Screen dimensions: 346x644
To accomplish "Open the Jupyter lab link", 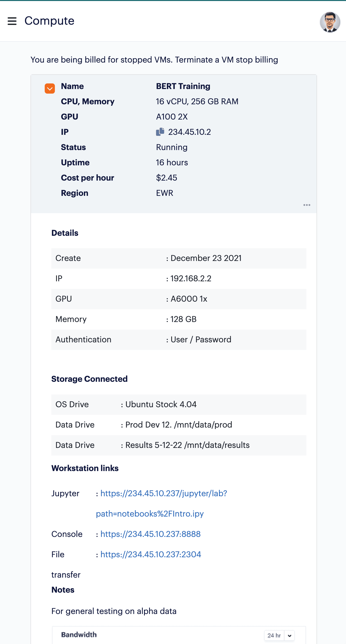I will (162, 503).
